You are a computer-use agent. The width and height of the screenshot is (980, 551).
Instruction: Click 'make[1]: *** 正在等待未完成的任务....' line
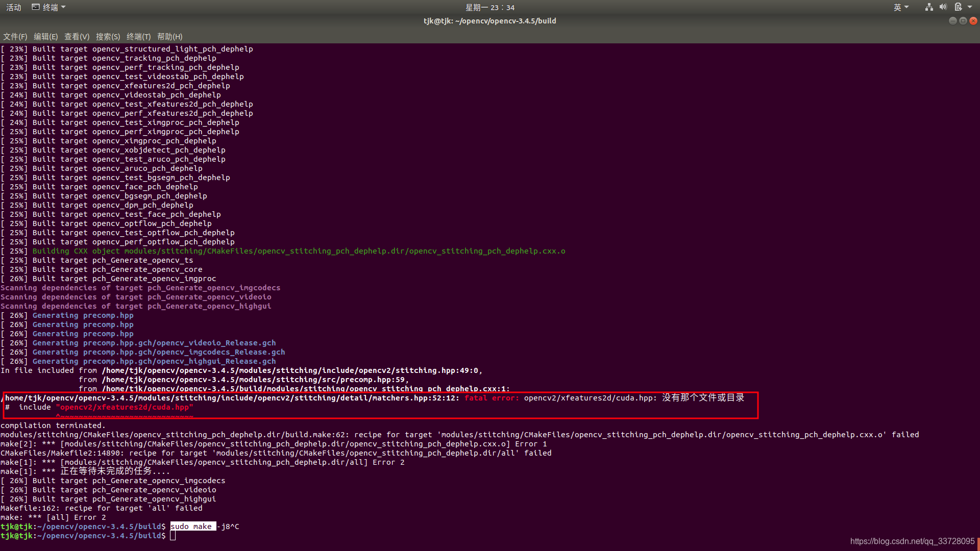[85, 471]
